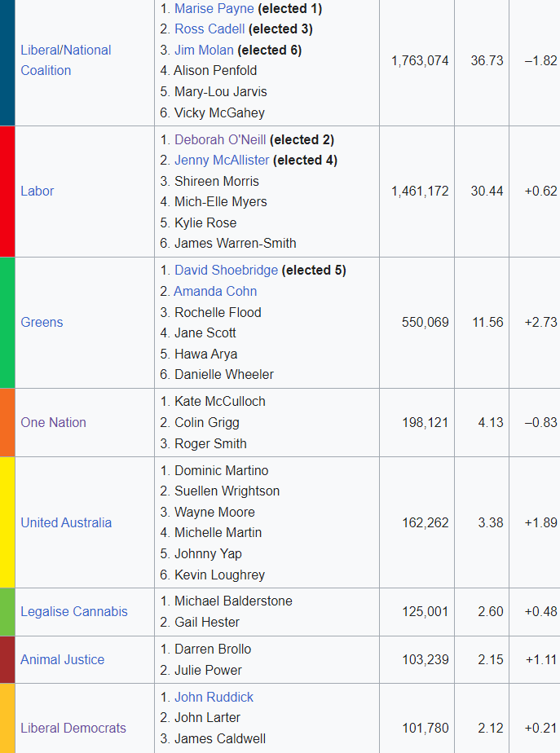This screenshot has height=753, width=560.
Task: Select the Wayne Moore candidate name
Action: 214,513
